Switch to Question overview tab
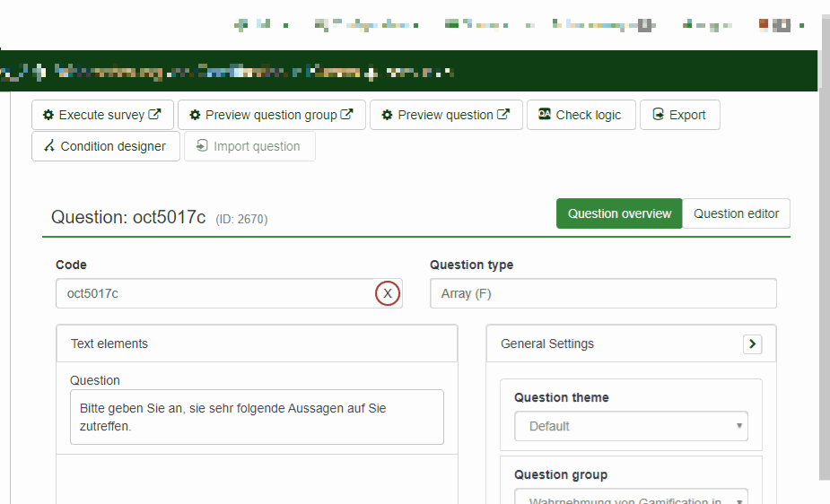This screenshot has height=504, width=830. tap(619, 213)
